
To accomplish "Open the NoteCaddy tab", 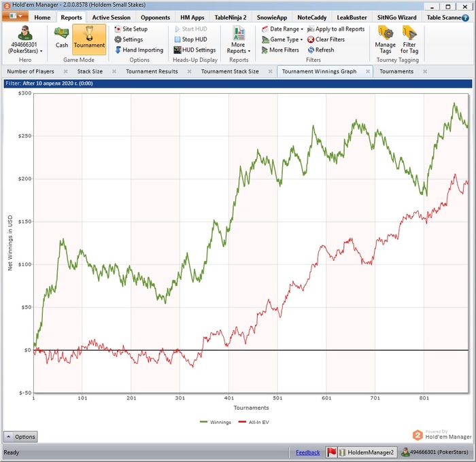I will [x=311, y=18].
